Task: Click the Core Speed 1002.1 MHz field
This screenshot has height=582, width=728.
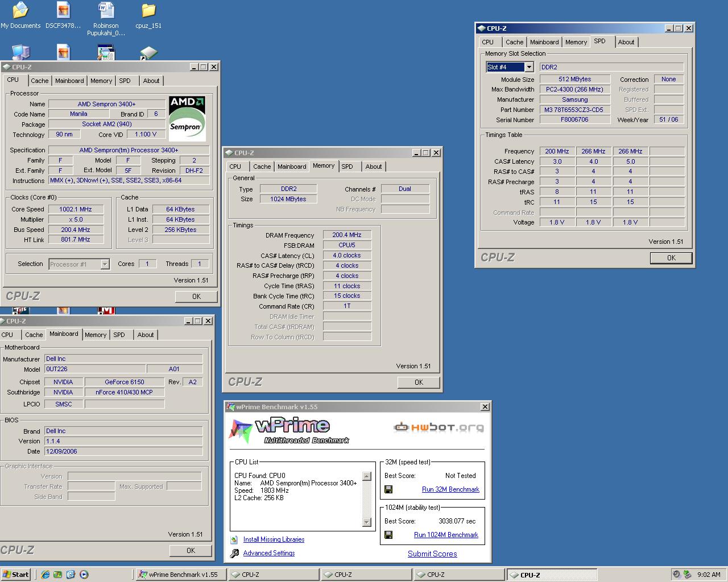Action: pos(76,209)
